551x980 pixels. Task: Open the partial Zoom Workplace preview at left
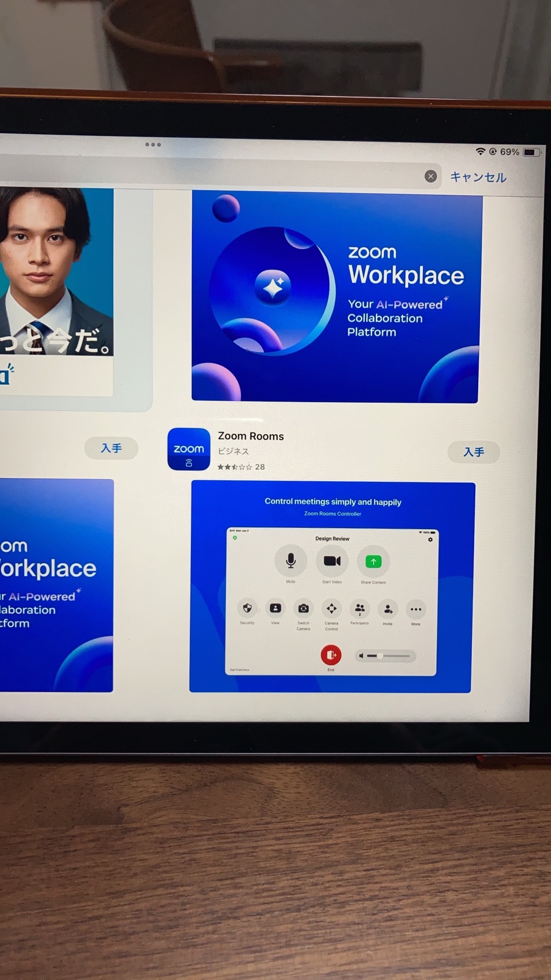click(56, 585)
